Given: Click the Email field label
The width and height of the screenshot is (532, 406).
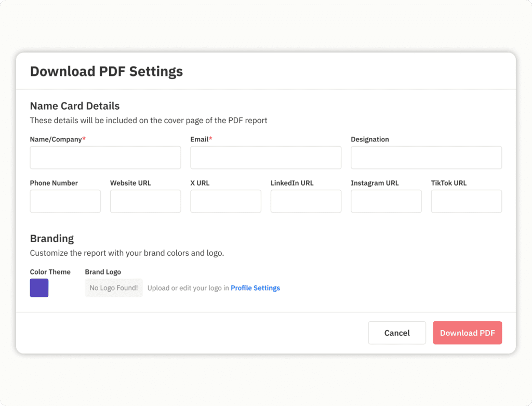Looking at the screenshot, I should tap(200, 139).
